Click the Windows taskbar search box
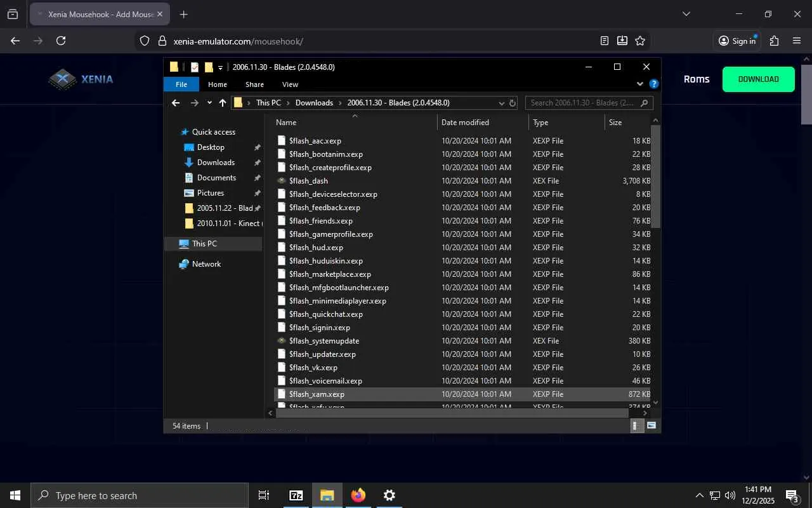 click(140, 495)
